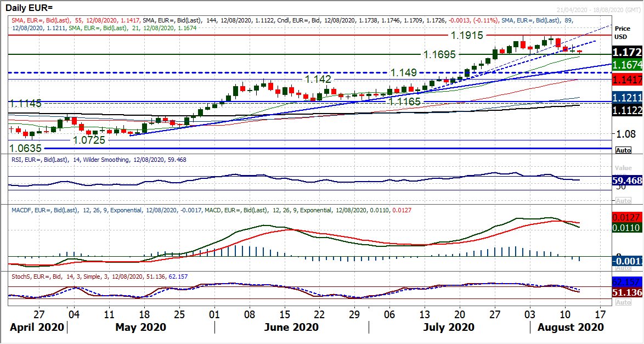Toggle Auto scaling on the RSI panel
644x344 pixels.
[x=624, y=201]
